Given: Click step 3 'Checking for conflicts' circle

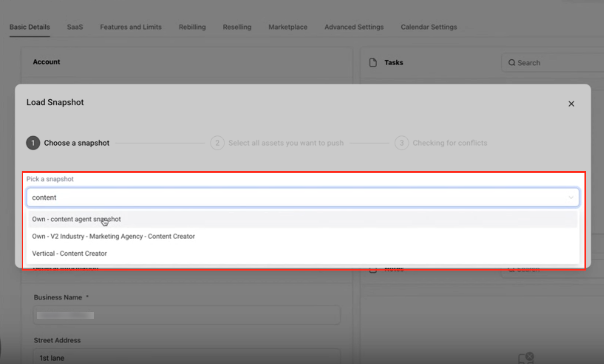Looking at the screenshot, I should coord(401,143).
